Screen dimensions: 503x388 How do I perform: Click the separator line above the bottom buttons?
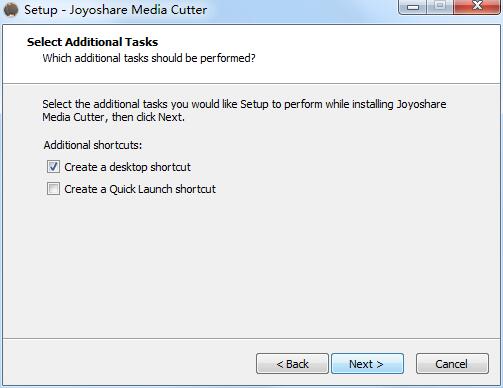pos(251,338)
